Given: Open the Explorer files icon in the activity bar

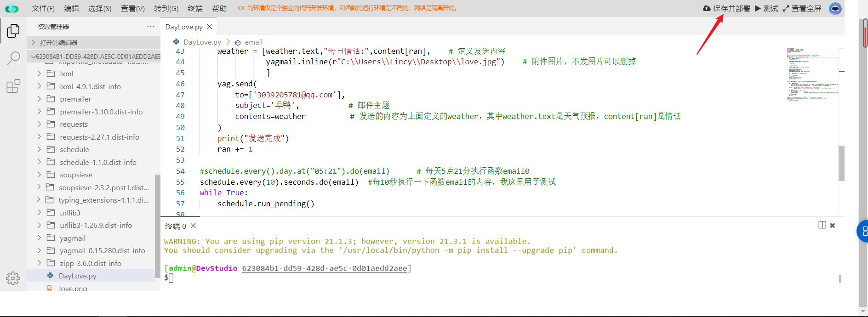Looking at the screenshot, I should (13, 31).
